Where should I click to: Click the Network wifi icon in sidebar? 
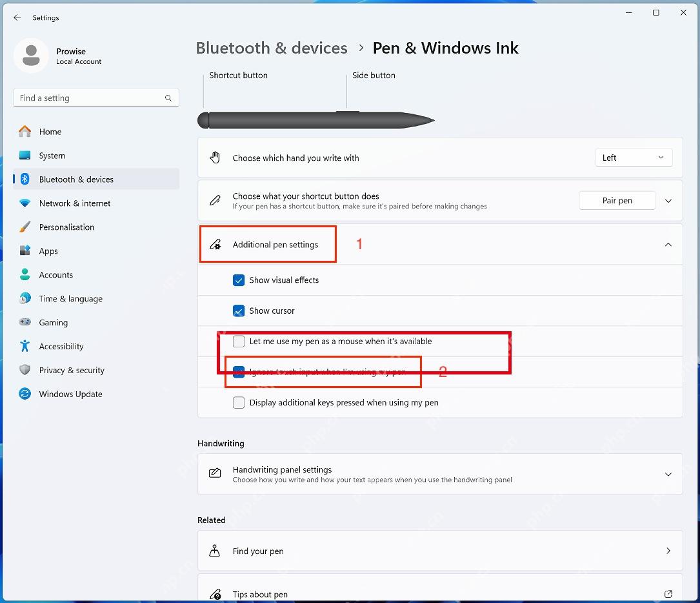(x=25, y=203)
